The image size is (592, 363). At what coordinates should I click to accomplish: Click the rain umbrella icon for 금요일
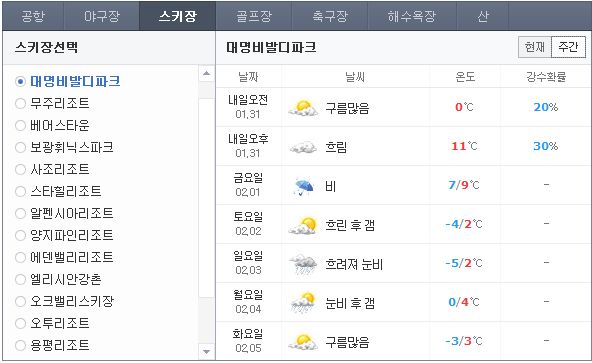point(304,186)
